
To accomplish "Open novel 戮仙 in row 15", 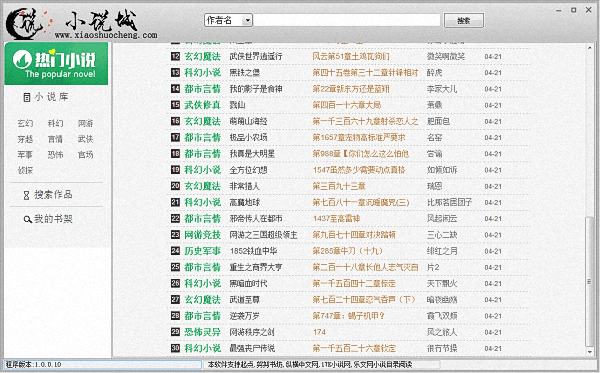I will coord(237,105).
